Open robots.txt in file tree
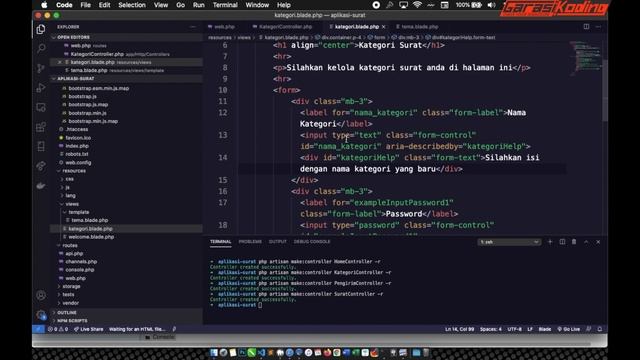This screenshot has height=360, width=640. point(77,154)
